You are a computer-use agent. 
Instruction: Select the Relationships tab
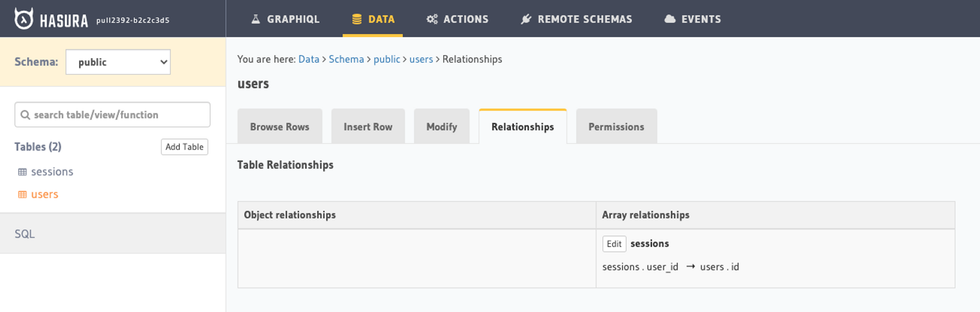coord(523,127)
